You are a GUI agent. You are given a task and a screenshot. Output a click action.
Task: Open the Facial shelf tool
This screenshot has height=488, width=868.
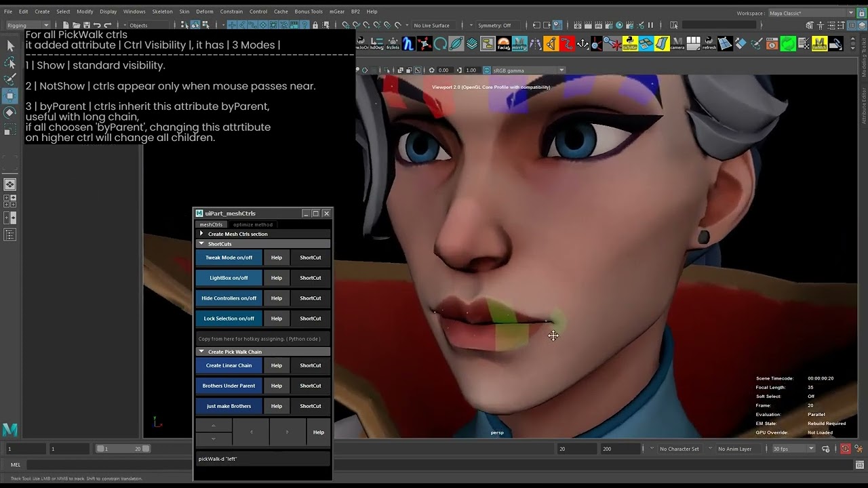click(504, 44)
